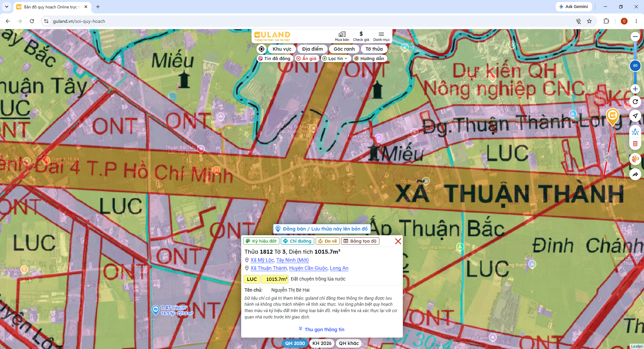Open the Danh mục menu
This screenshot has height=349, width=644.
click(x=381, y=36)
